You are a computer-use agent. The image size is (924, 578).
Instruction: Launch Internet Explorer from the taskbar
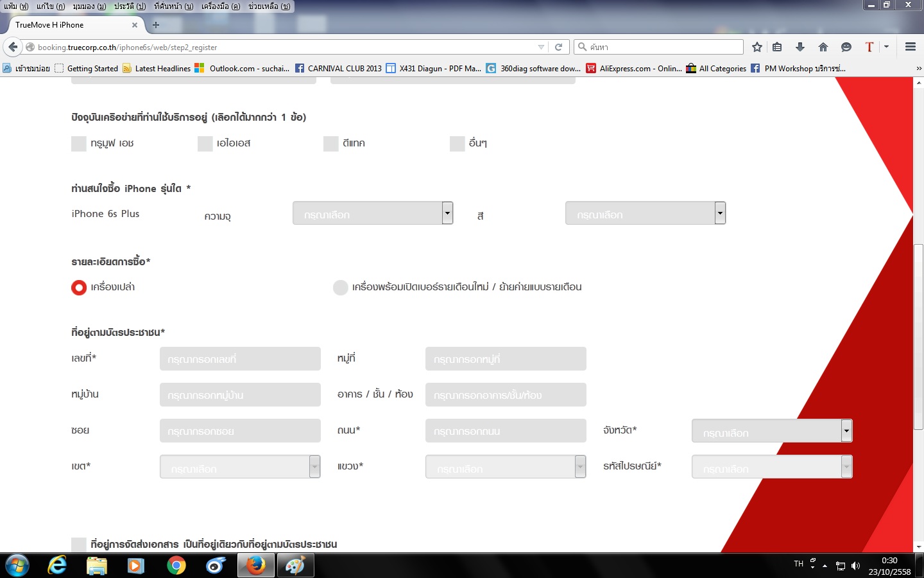[x=58, y=565]
